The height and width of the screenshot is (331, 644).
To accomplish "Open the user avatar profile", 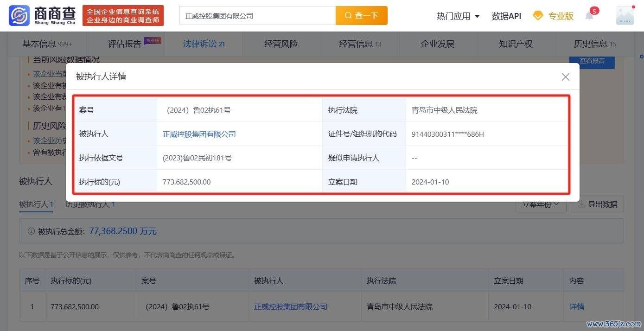I will tap(625, 16).
